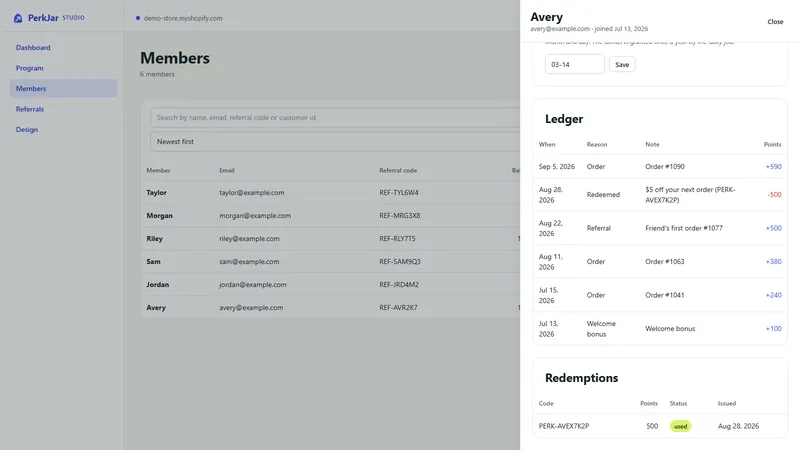The height and width of the screenshot is (450, 800).
Task: Click the Referral code column header
Action: (398, 170)
